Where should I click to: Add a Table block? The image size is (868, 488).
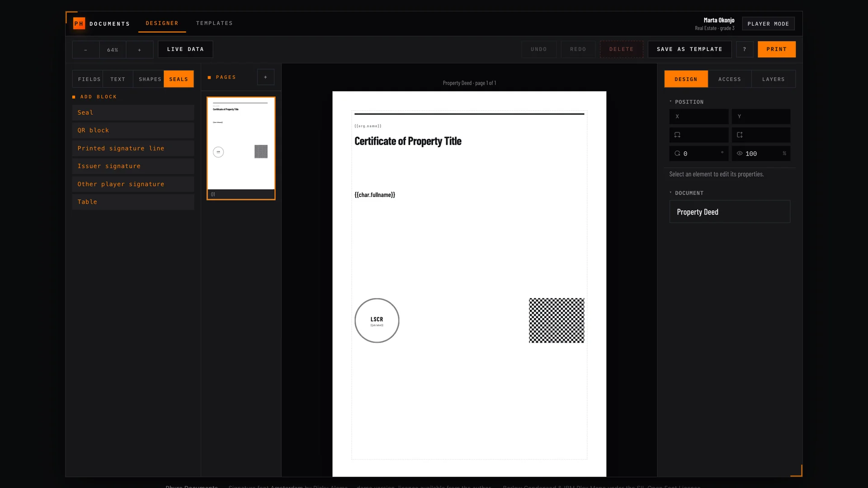coord(133,202)
